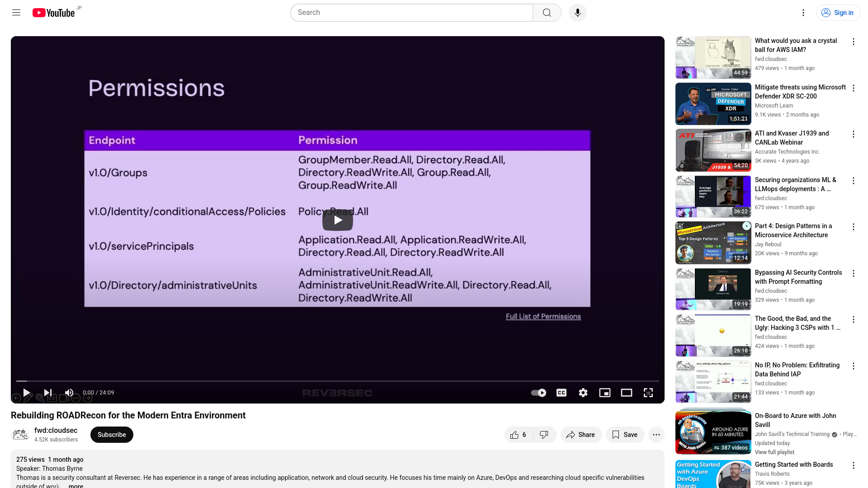Screen dimensions: 868x488
Task: Start voice search with microphone
Action: pyautogui.click(x=577, y=13)
